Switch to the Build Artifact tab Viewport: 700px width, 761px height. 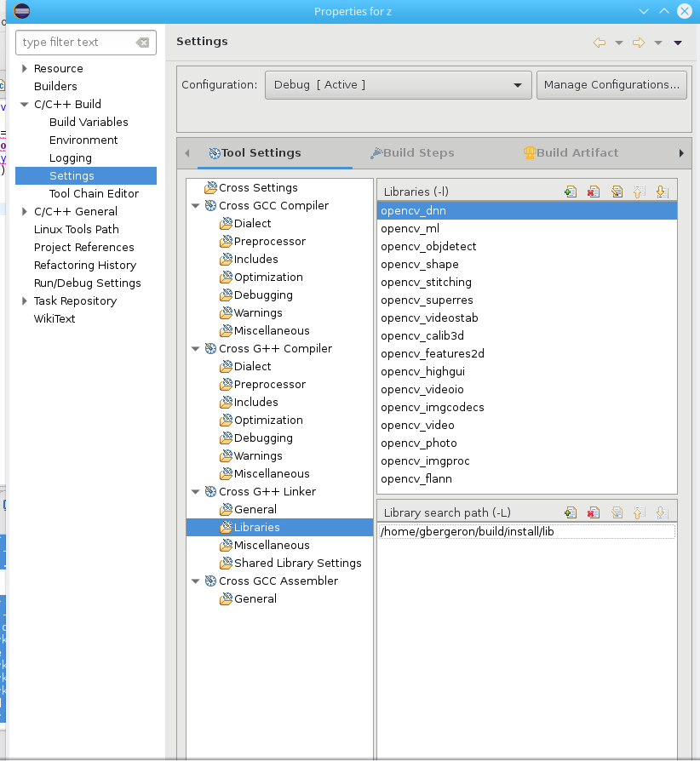(x=571, y=153)
